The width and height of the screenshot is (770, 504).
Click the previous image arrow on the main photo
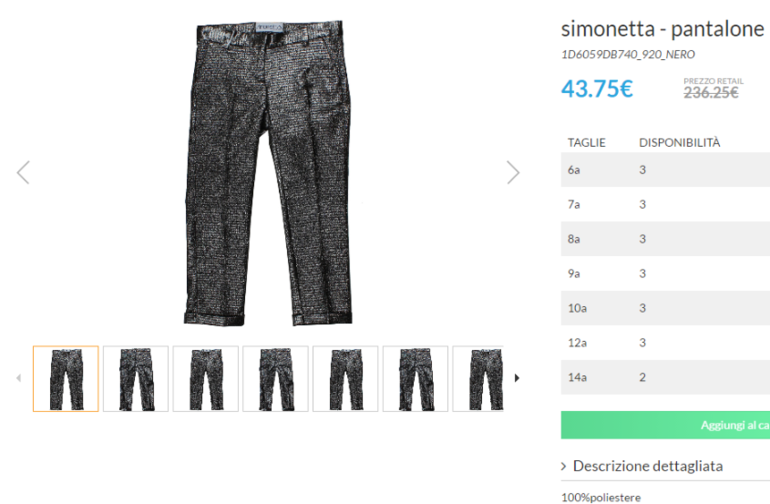point(23,173)
